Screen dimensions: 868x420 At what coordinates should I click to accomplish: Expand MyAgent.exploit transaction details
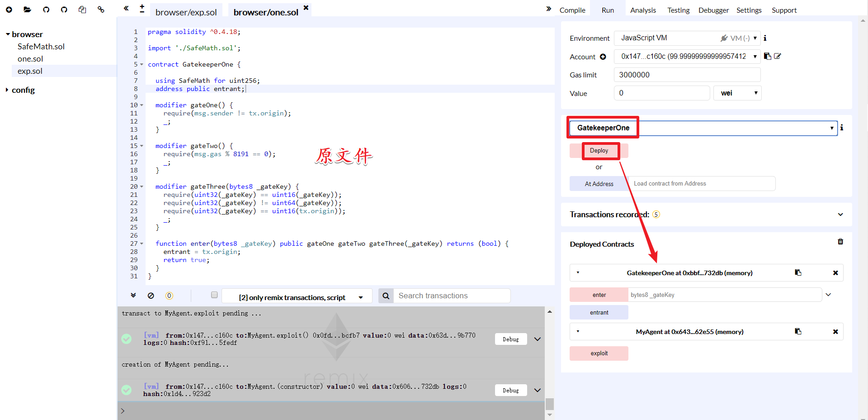pyautogui.click(x=538, y=339)
